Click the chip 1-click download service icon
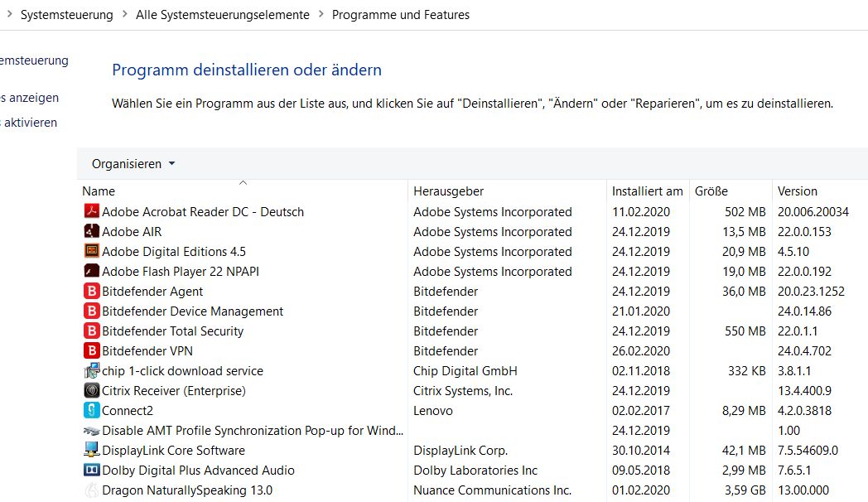 click(x=91, y=371)
